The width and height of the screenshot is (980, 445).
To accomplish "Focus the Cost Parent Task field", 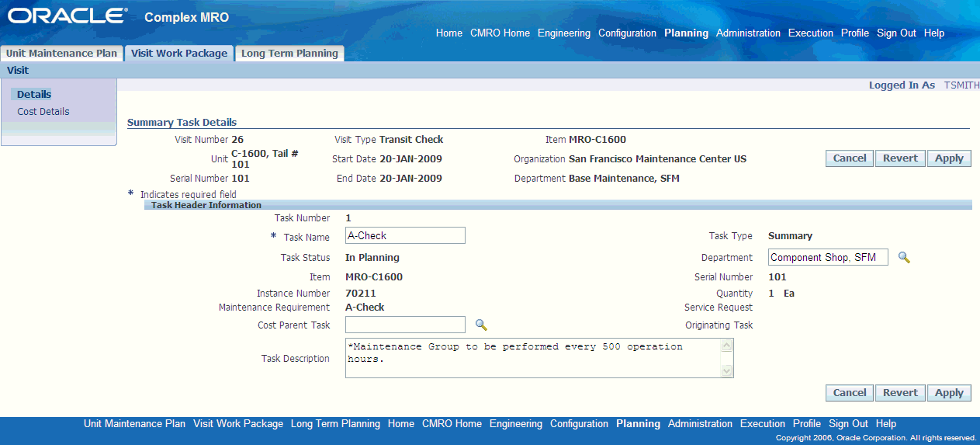I will coord(405,325).
